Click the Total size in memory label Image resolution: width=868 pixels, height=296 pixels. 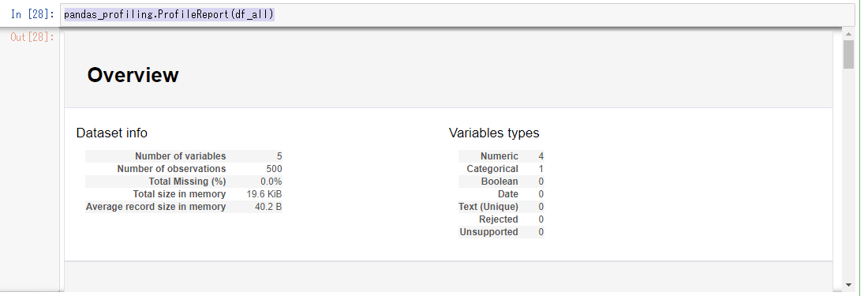[x=179, y=194]
